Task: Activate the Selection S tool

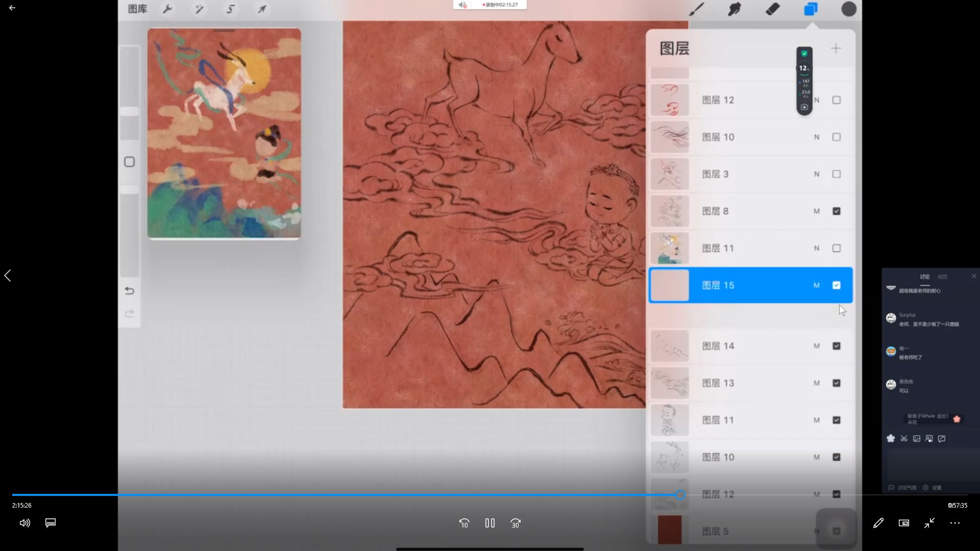Action: tap(231, 9)
